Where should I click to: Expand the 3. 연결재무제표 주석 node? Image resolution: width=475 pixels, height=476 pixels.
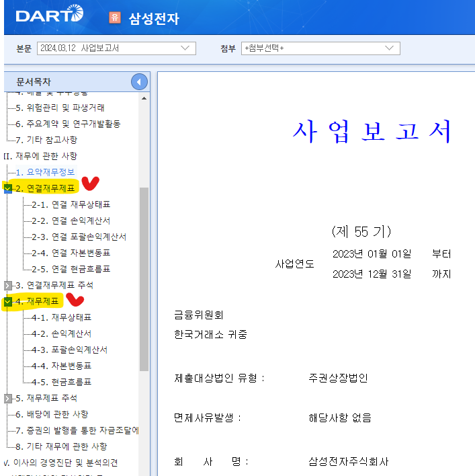click(8, 285)
